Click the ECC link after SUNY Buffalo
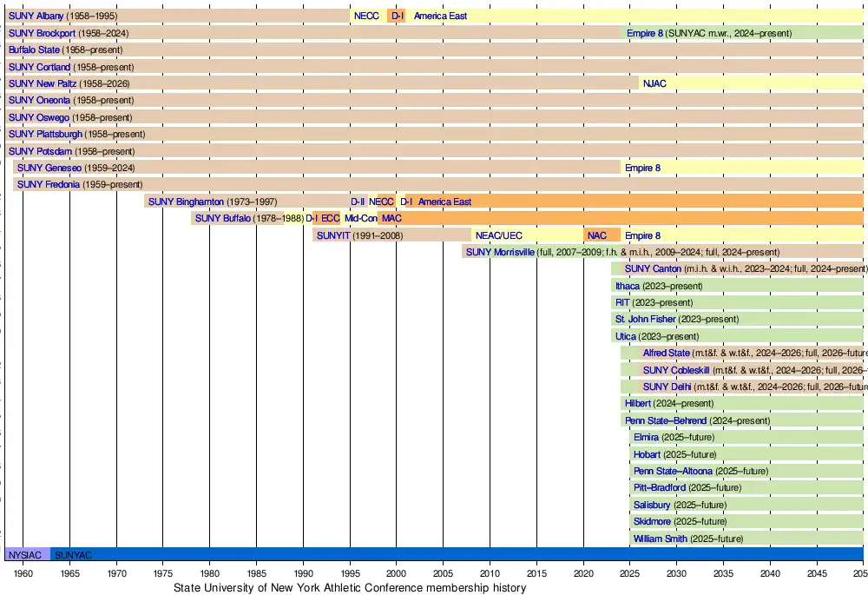 tap(331, 219)
